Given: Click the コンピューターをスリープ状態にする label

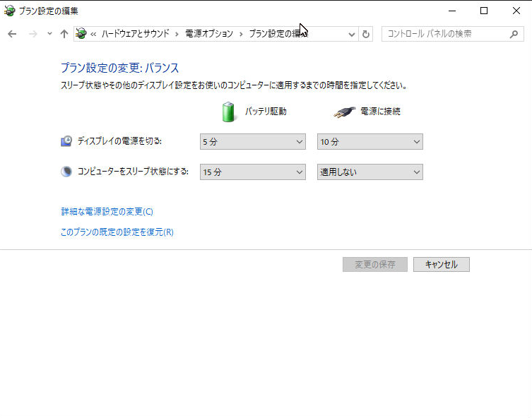Looking at the screenshot, I should (133, 171).
